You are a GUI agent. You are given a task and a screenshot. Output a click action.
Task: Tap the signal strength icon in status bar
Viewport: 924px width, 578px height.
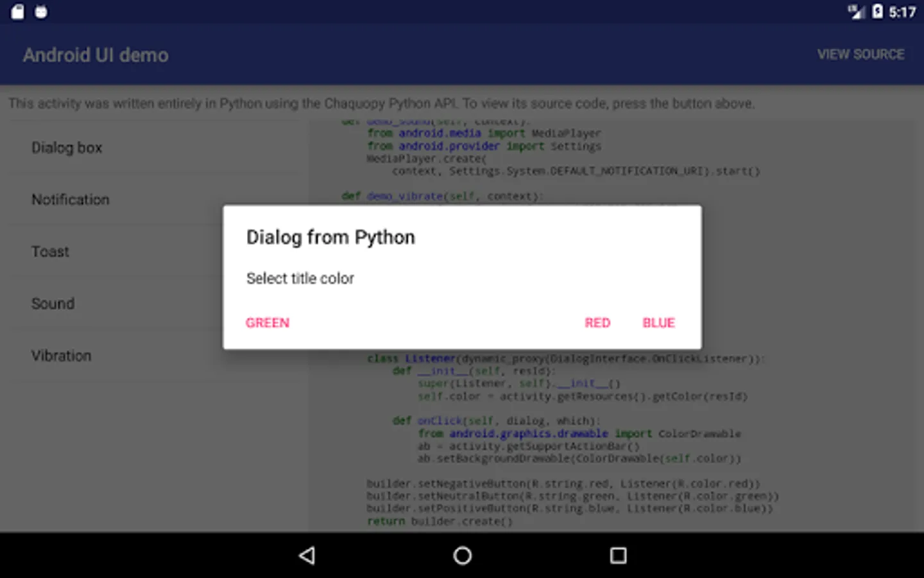coord(856,12)
